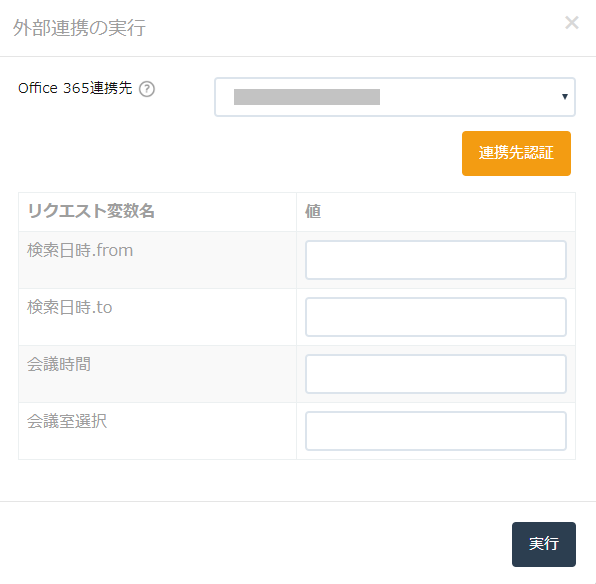Click the 会議室選択 table row
This screenshot has width=596, height=584.
[x=297, y=431]
